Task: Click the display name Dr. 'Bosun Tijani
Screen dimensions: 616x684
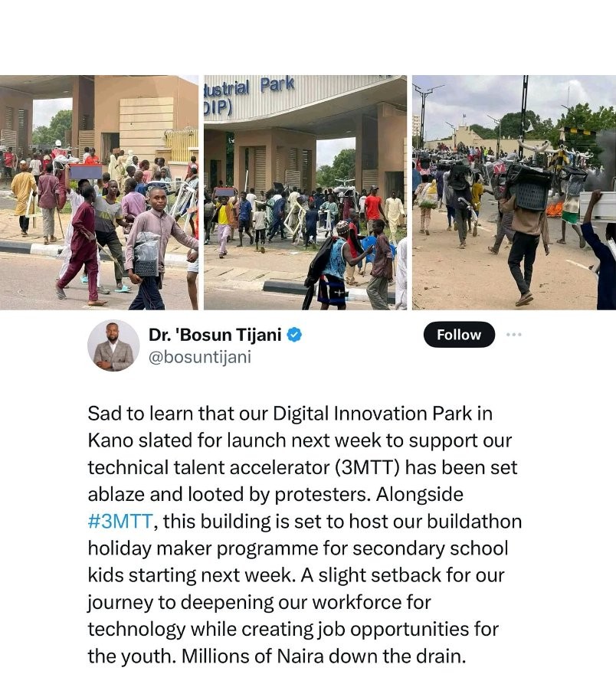Action: 215,335
